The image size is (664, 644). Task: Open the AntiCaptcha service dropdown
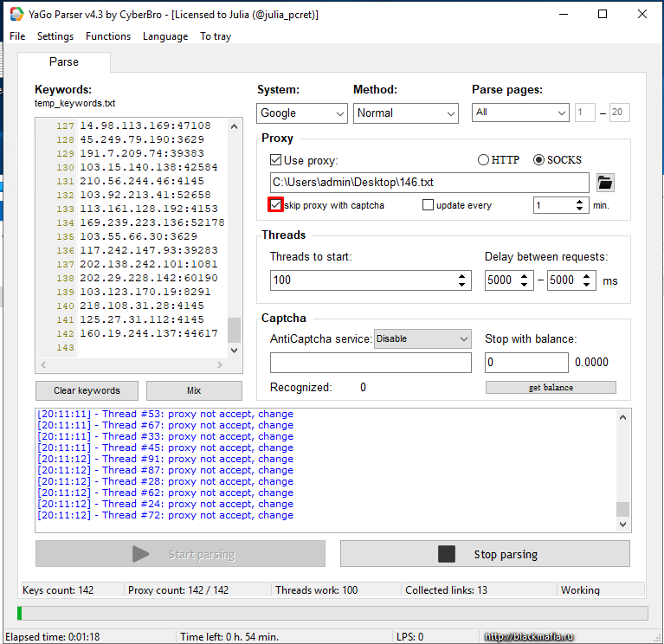coord(422,338)
